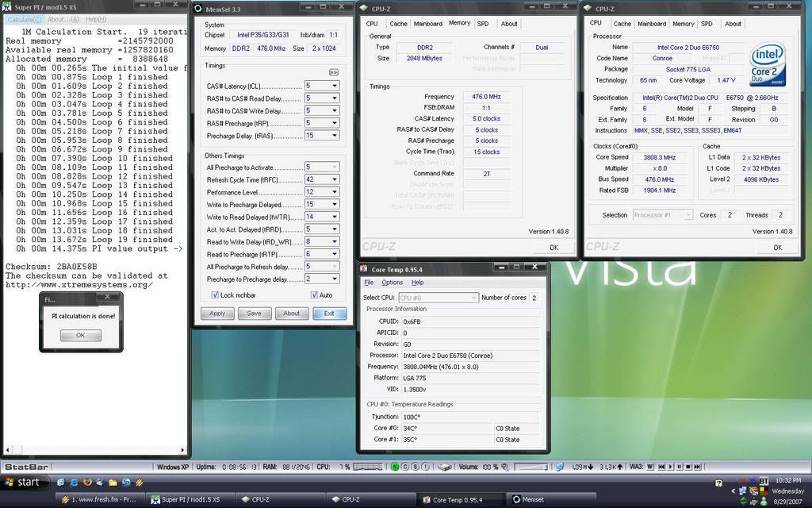Click previous track in StatBar Winamp controls

pos(661,467)
